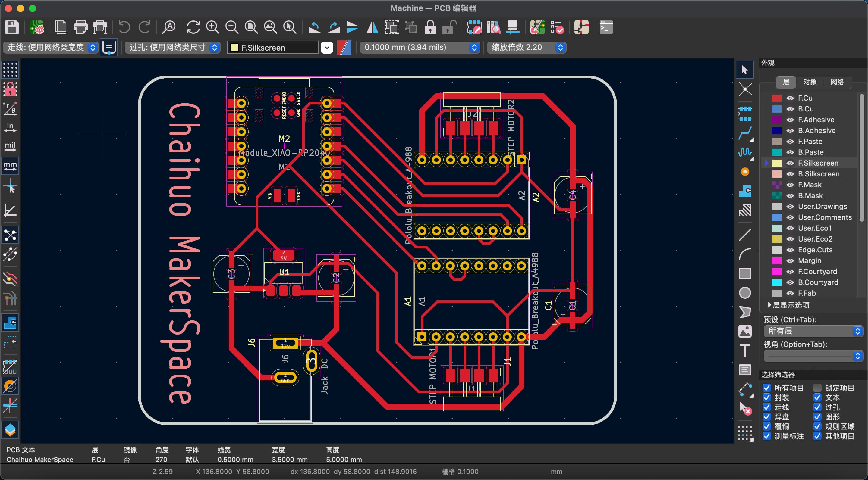The height and width of the screenshot is (480, 868).
Task: Switch to the 层 tab
Action: 786,82
